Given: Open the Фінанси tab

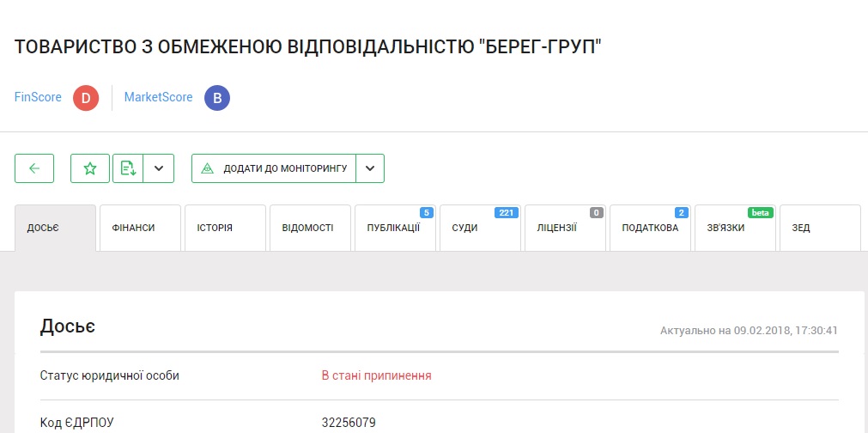Looking at the screenshot, I should coord(140,229).
